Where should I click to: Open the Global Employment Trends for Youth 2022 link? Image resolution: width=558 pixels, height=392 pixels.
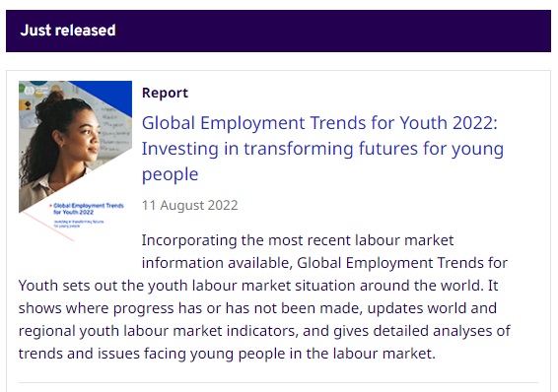tap(322, 148)
